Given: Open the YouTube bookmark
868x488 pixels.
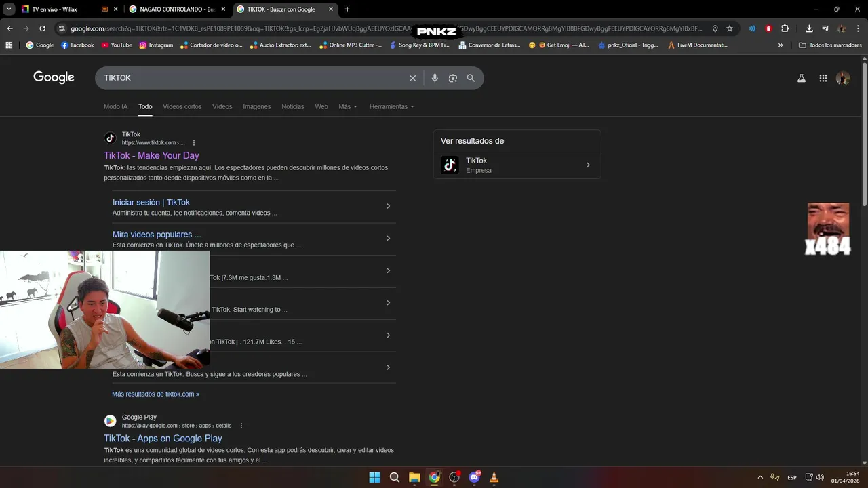Looking at the screenshot, I should tap(117, 45).
